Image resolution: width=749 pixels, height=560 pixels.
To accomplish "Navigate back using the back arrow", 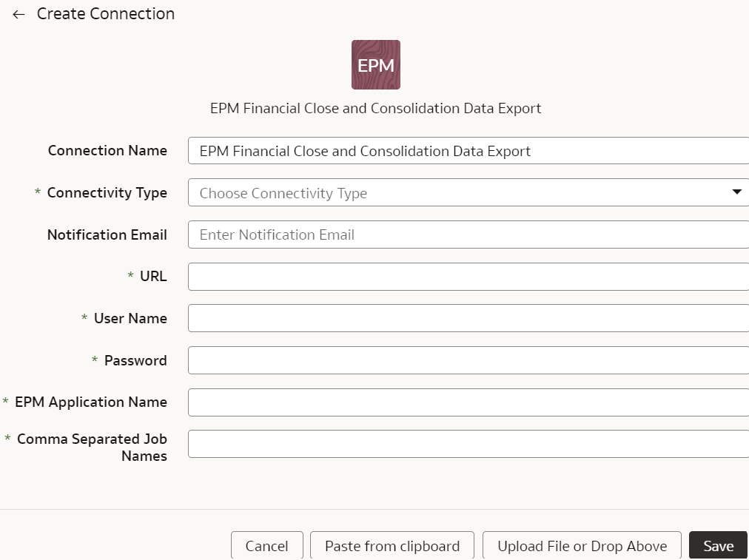I will tap(18, 13).
